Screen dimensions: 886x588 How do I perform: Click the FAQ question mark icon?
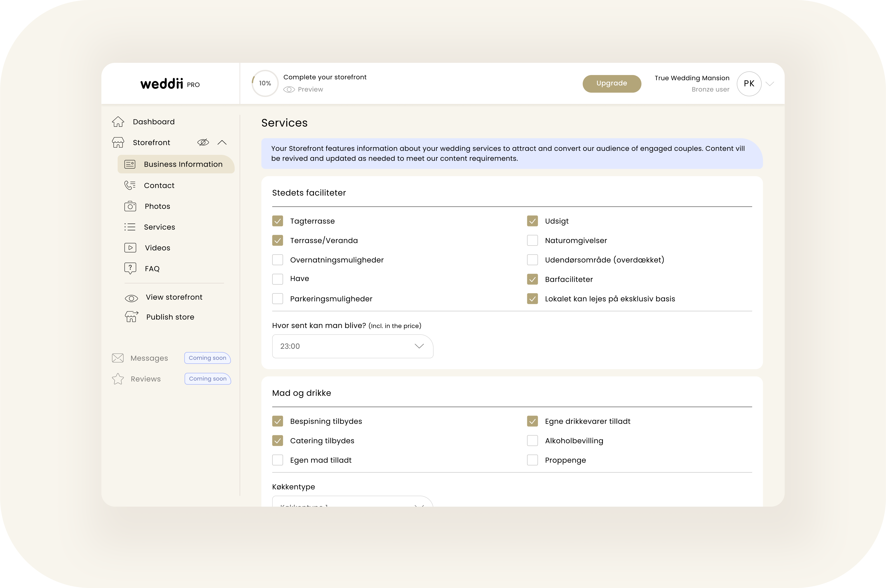(130, 268)
